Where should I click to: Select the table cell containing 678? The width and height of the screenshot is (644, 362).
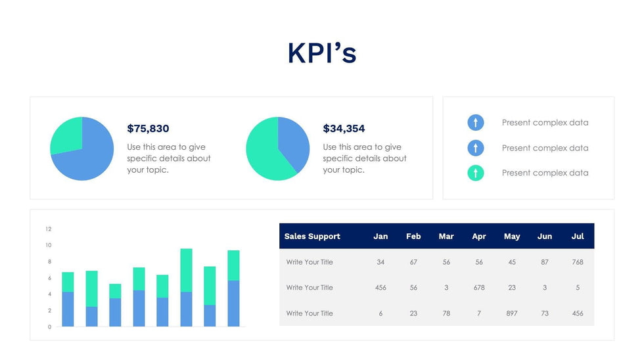pos(479,288)
